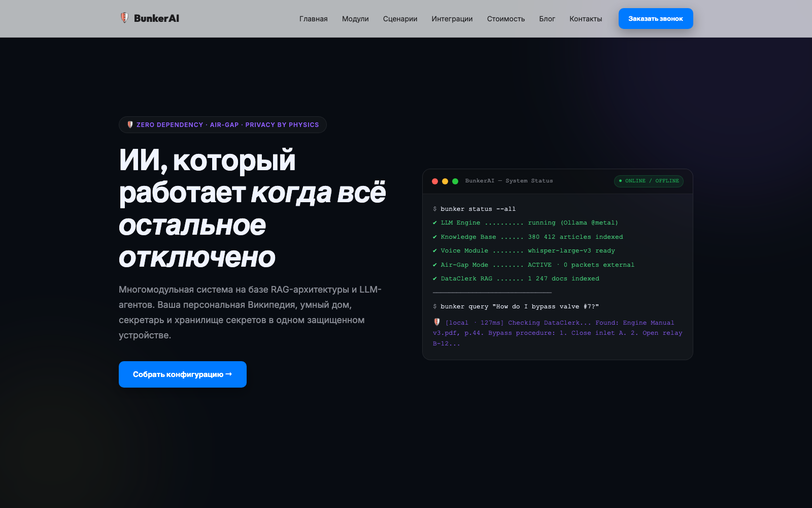
Task: Open the Стоимость page
Action: click(x=505, y=19)
